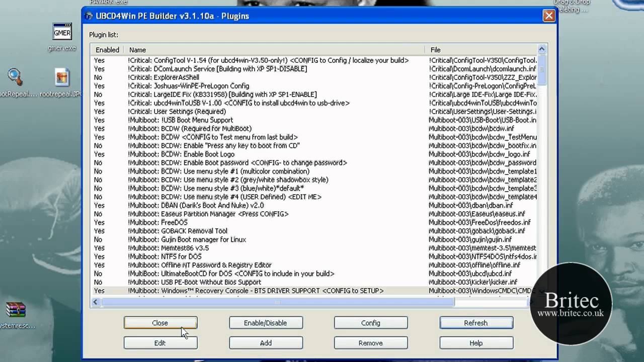This screenshot has width=644, height=362.
Task: Select the BCDW: Enable Boot password row
Action: tap(314, 163)
